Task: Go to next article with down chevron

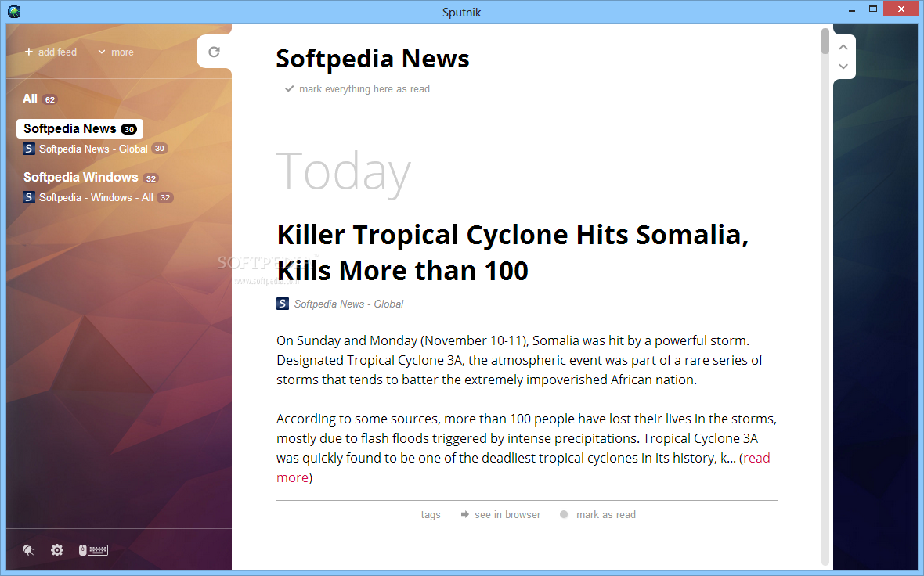Action: [x=843, y=66]
